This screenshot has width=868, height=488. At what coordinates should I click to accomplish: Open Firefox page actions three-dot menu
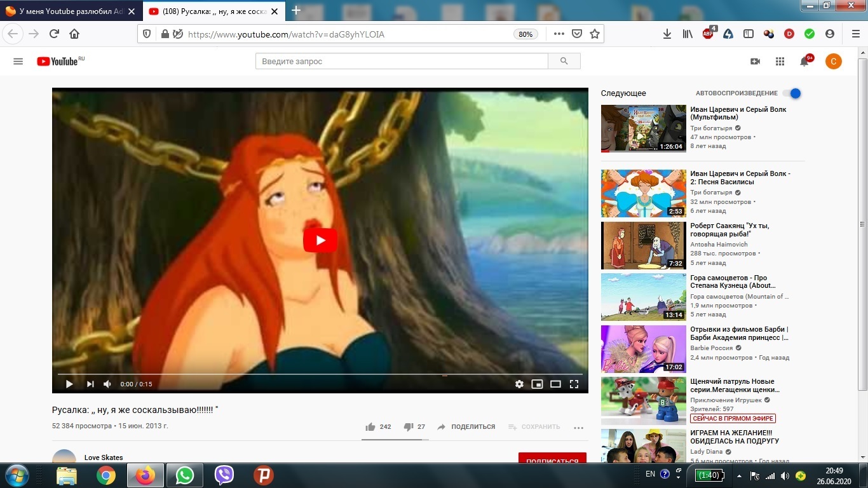[559, 34]
